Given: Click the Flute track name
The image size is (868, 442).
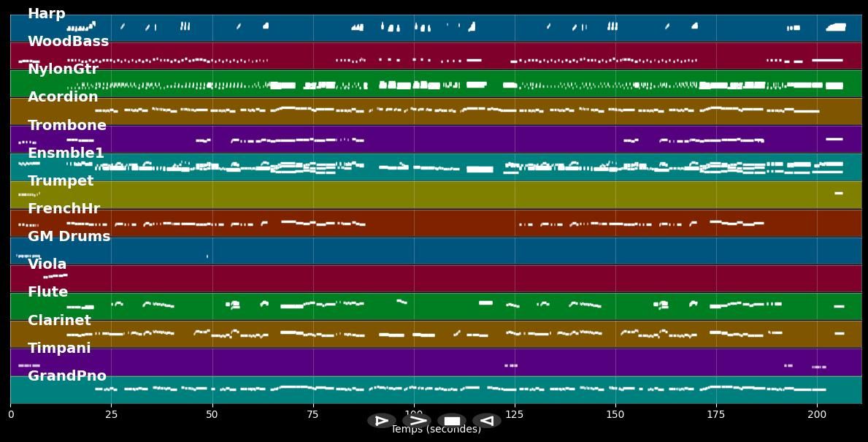Looking at the screenshot, I should (x=47, y=292).
